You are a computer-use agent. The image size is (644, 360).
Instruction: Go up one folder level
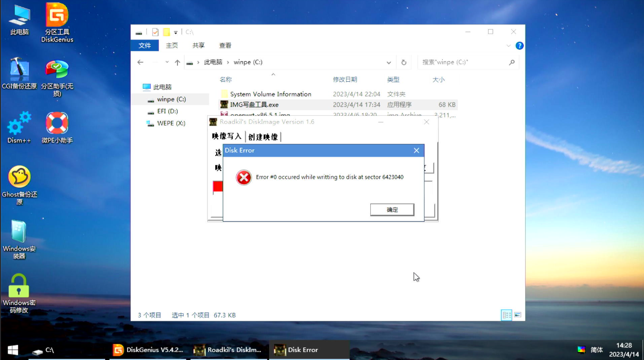177,62
